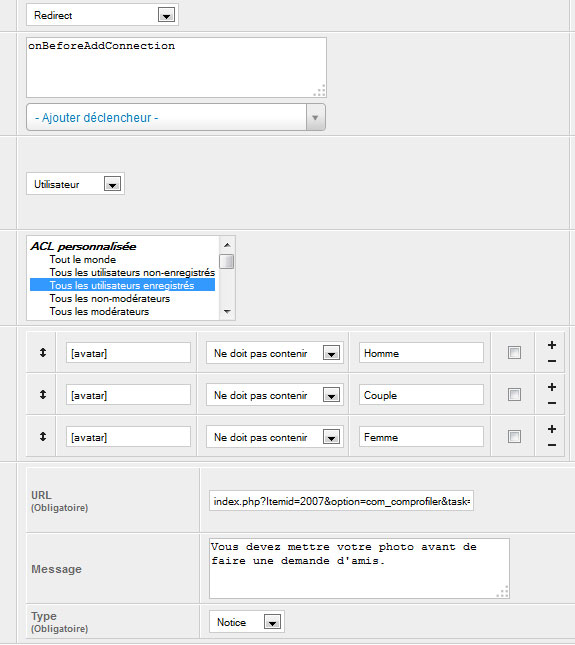Click the ACL list scrollbar thumb
The width and height of the screenshot is (575, 645).
(x=227, y=262)
